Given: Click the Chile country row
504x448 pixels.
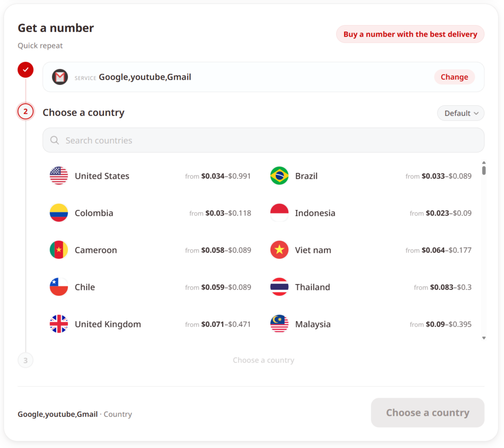Looking at the screenshot, I should pos(150,287).
